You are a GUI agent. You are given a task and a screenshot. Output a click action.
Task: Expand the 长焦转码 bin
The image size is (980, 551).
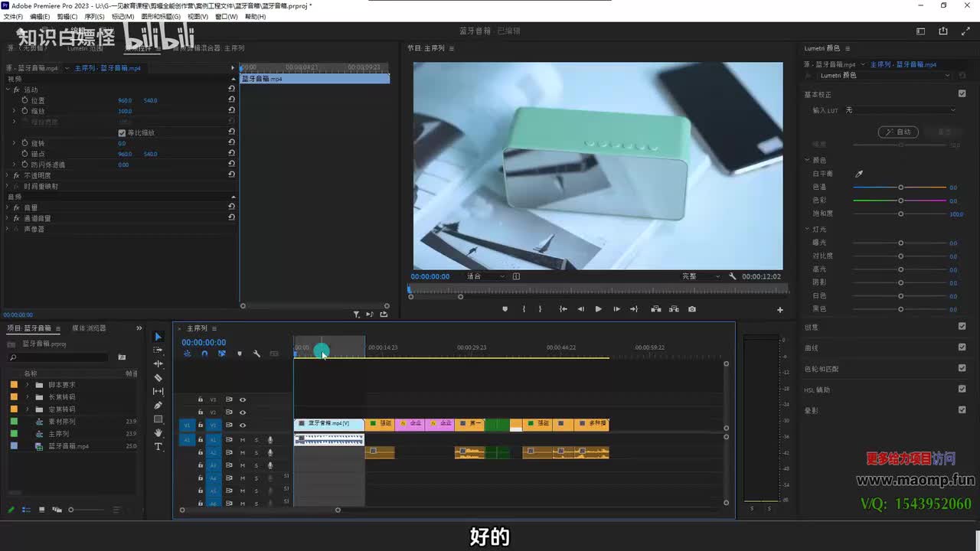pyautogui.click(x=28, y=397)
